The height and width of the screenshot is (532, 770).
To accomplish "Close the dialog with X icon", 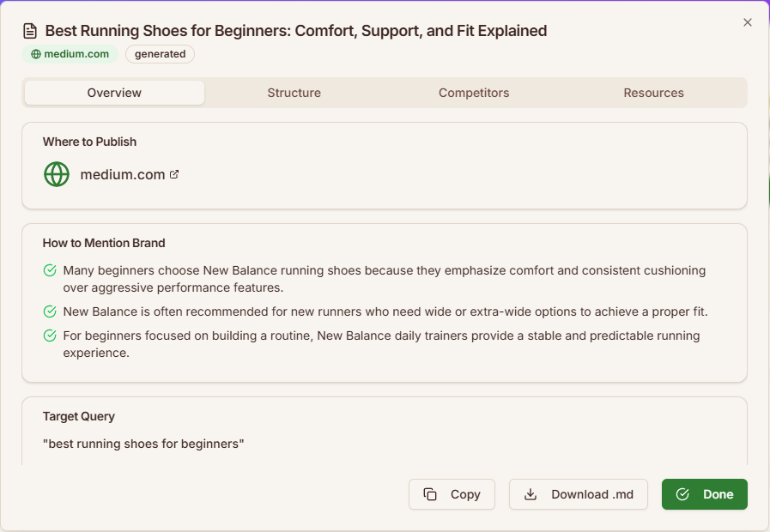I will tap(747, 22).
